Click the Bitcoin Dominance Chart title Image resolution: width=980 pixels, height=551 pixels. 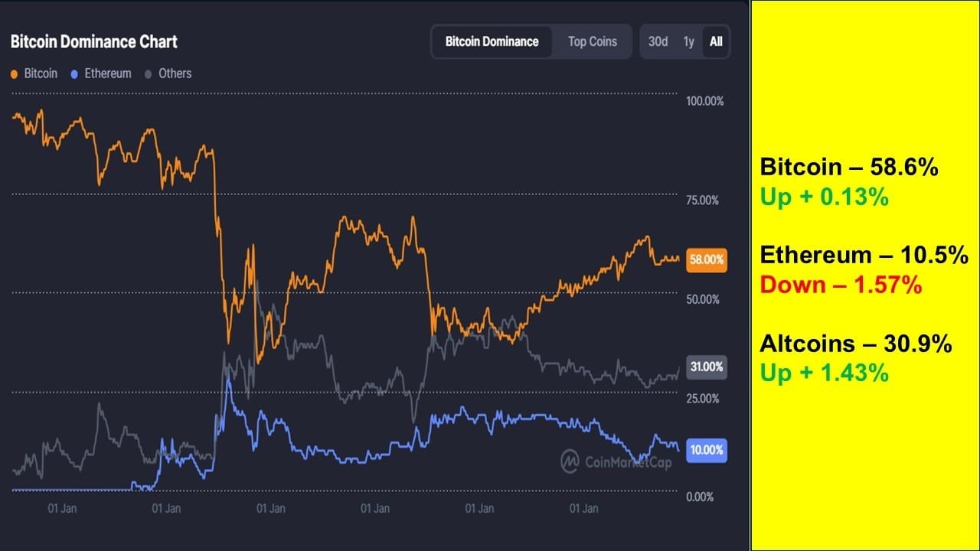pyautogui.click(x=94, y=41)
